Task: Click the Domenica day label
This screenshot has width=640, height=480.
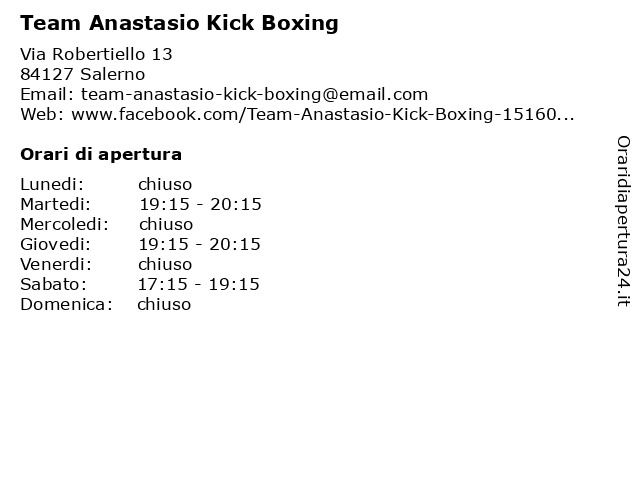Action: point(67,304)
